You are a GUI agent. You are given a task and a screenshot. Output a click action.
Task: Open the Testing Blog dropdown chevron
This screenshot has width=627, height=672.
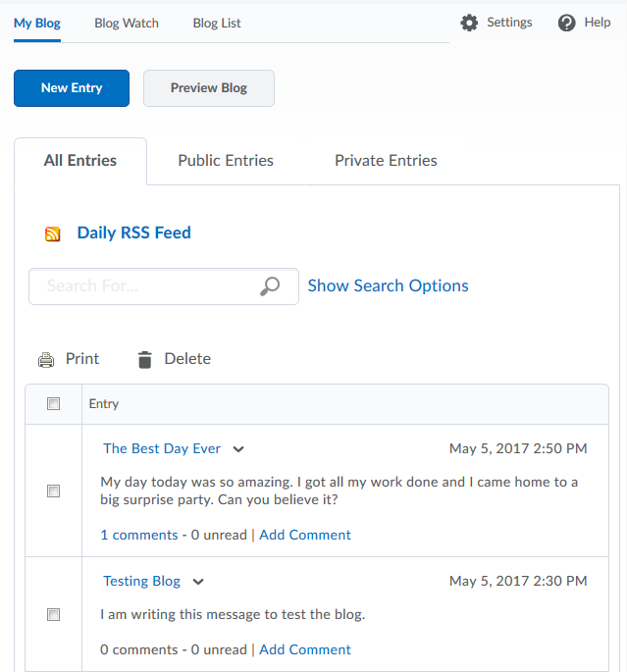pyautogui.click(x=198, y=582)
